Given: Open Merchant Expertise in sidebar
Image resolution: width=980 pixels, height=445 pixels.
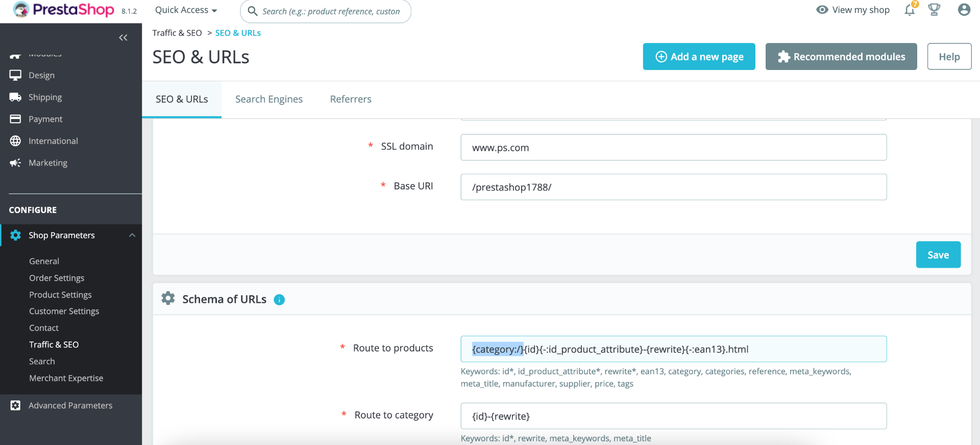Looking at the screenshot, I should tap(66, 378).
